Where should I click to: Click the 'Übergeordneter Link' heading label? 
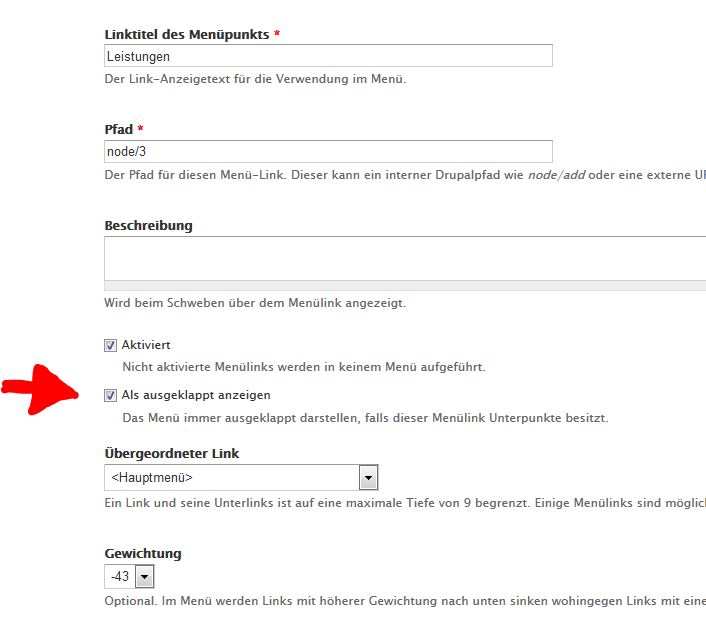pos(171,453)
